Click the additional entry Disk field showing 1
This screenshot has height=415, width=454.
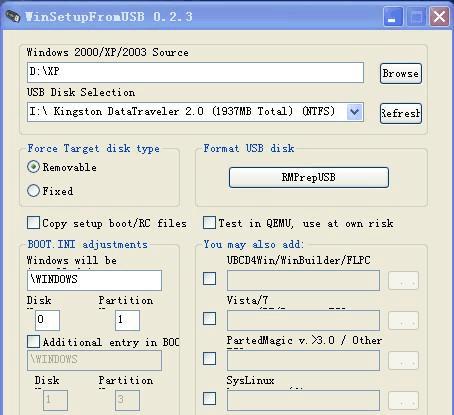pos(55,400)
